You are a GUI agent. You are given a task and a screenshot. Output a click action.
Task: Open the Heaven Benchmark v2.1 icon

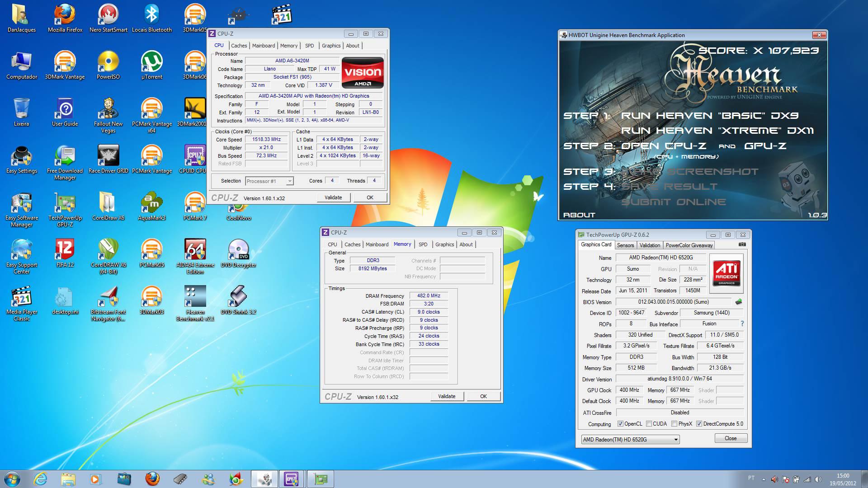pyautogui.click(x=195, y=303)
